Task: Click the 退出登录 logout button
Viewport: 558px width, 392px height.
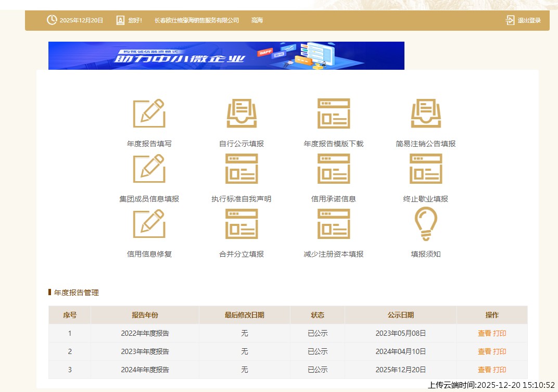Action: click(523, 20)
